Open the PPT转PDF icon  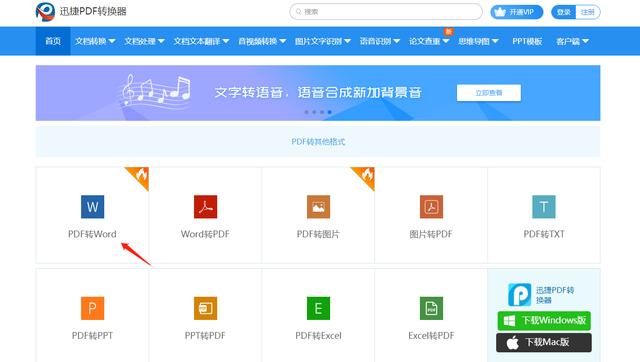pyautogui.click(x=205, y=308)
